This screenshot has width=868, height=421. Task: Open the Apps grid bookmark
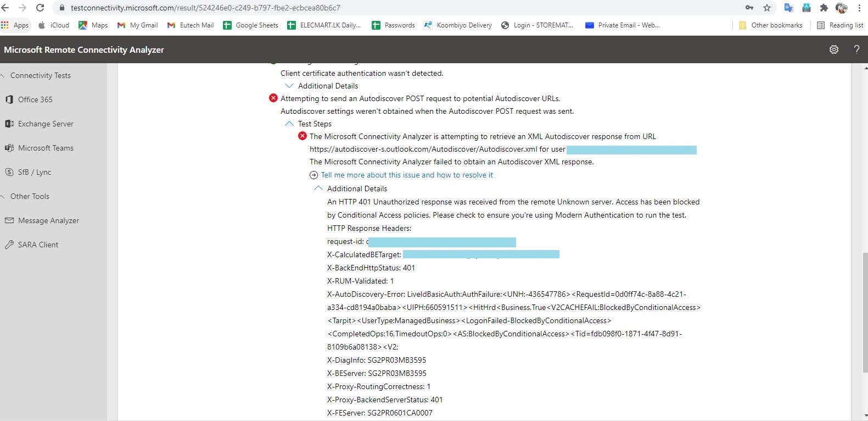(x=15, y=25)
